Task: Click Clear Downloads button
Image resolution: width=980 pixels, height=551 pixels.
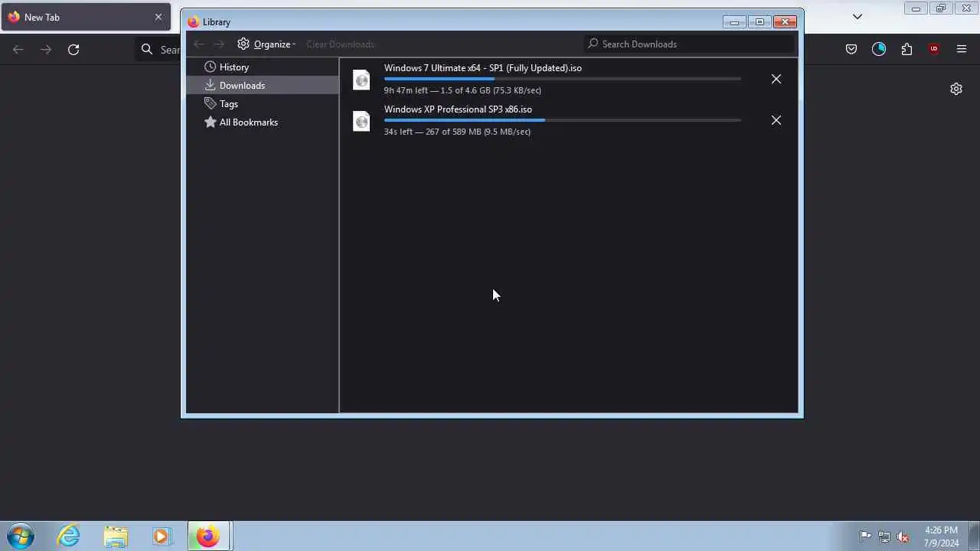Action: [340, 44]
